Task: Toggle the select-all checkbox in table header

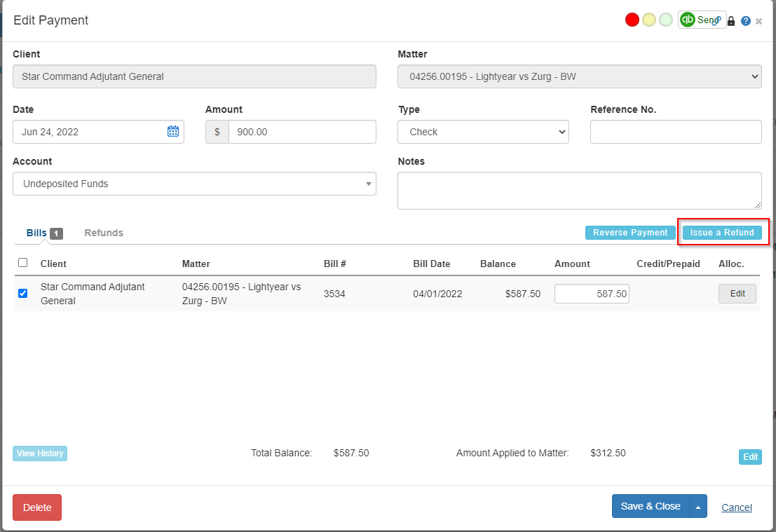Action: [x=22, y=262]
